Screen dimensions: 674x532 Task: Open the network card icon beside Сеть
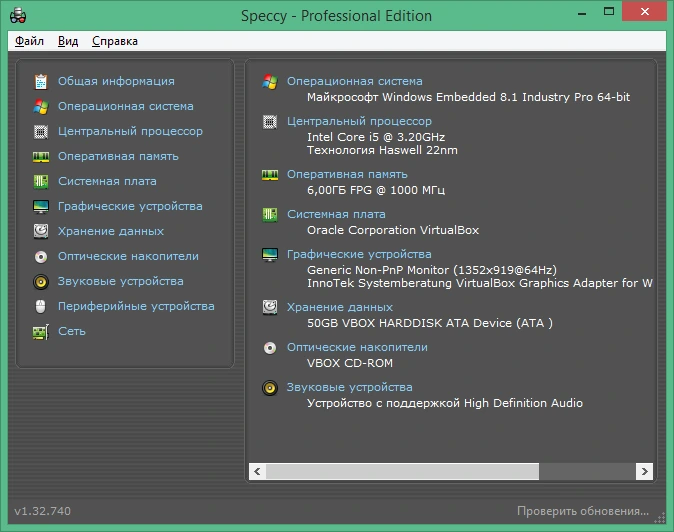point(41,332)
